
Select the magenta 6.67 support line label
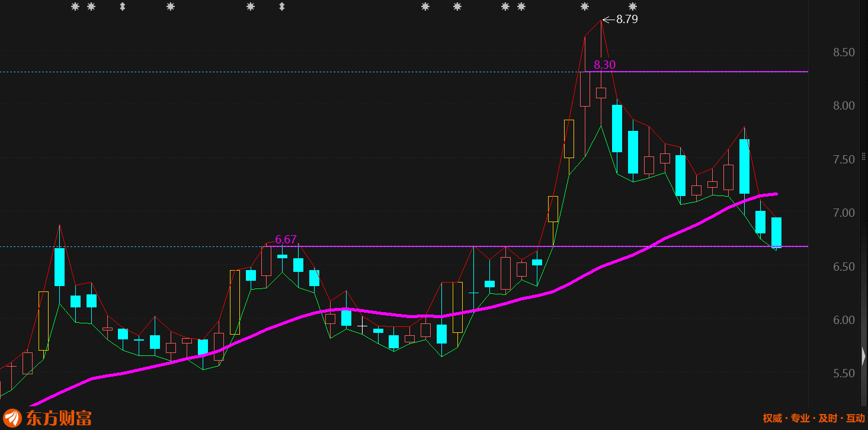pyautogui.click(x=286, y=240)
